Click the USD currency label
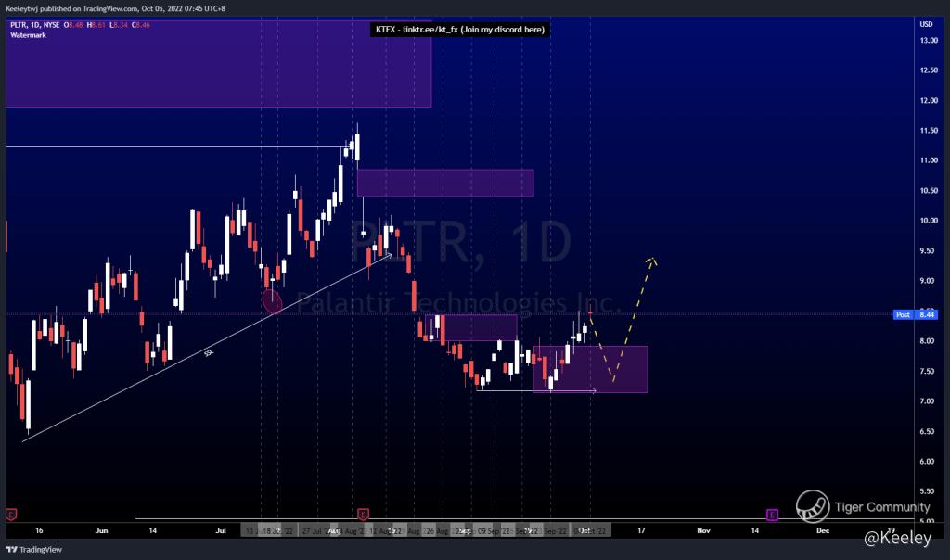950x560 pixels. click(x=926, y=24)
